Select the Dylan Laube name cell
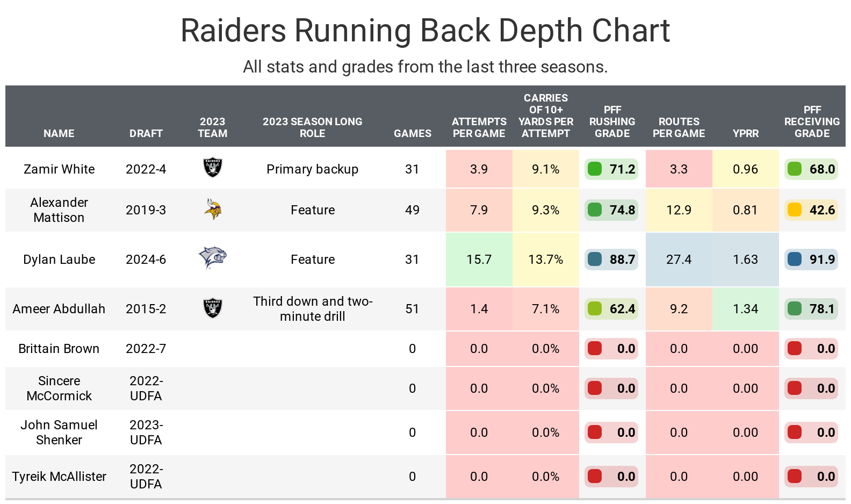Image resolution: width=851 pixels, height=504 pixels. tap(59, 260)
